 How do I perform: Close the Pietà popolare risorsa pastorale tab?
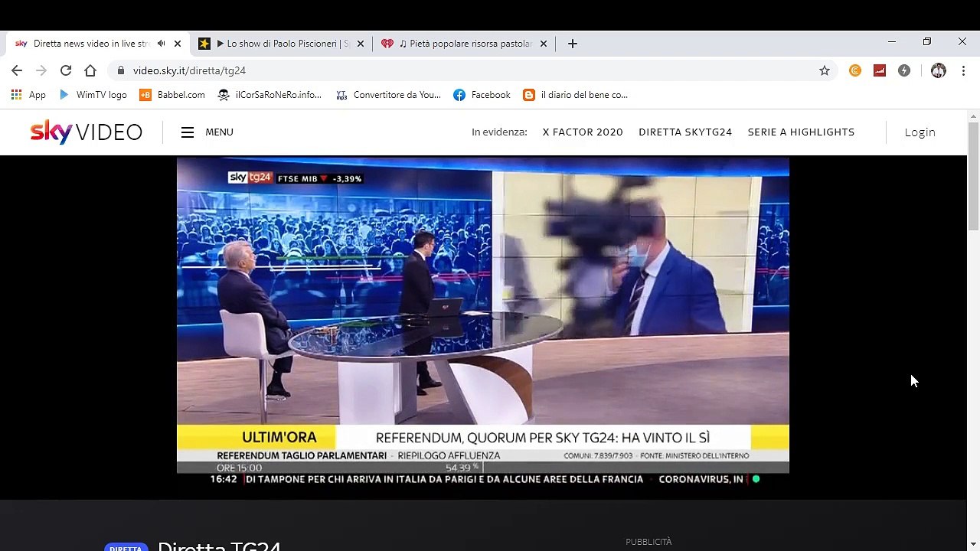(544, 44)
